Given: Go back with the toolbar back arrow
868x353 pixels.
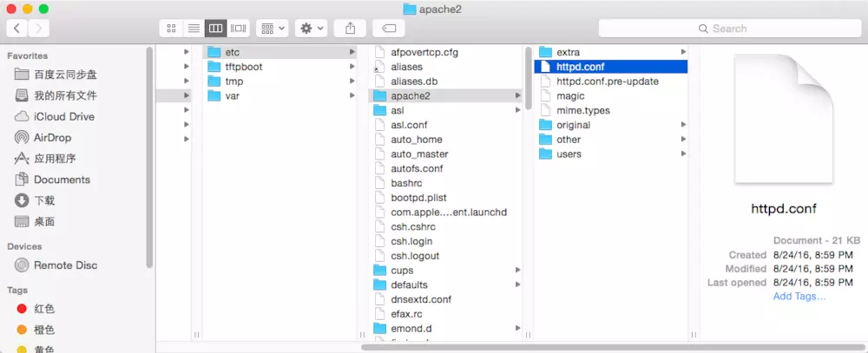Looking at the screenshot, I should pos(17,29).
